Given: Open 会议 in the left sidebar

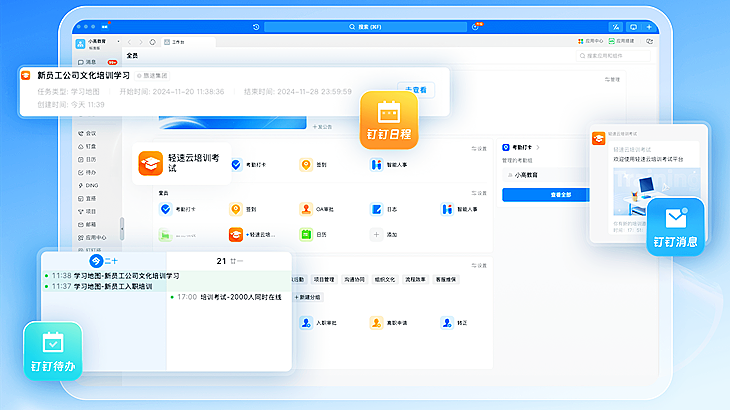Looking at the screenshot, I should [x=87, y=134].
